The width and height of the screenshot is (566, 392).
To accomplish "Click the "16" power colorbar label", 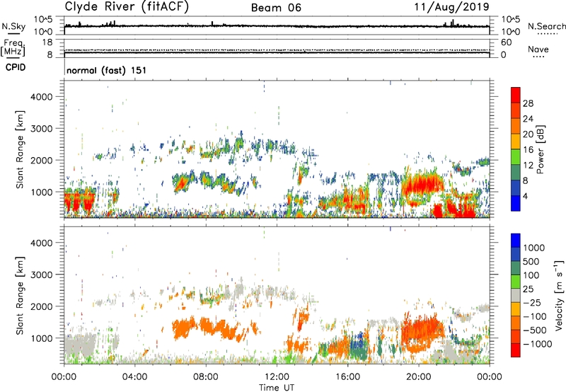I will 528,150.
